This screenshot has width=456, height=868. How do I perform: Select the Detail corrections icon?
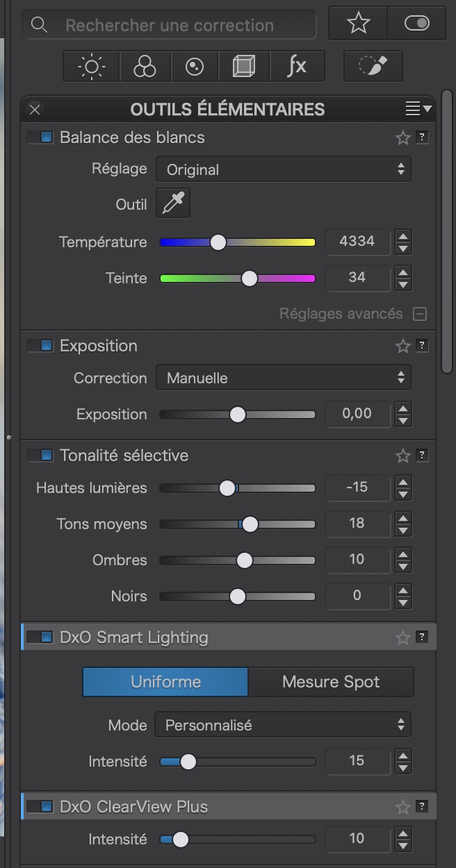tap(195, 67)
